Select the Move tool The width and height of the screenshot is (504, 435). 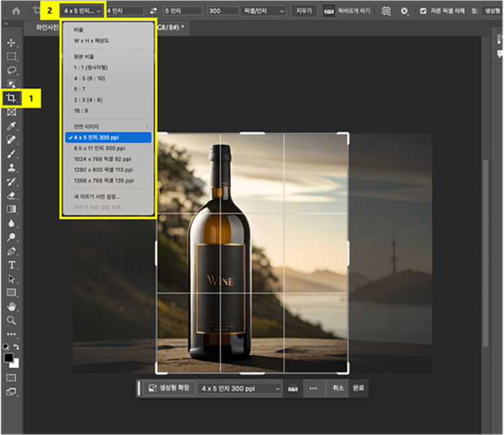click(x=11, y=43)
